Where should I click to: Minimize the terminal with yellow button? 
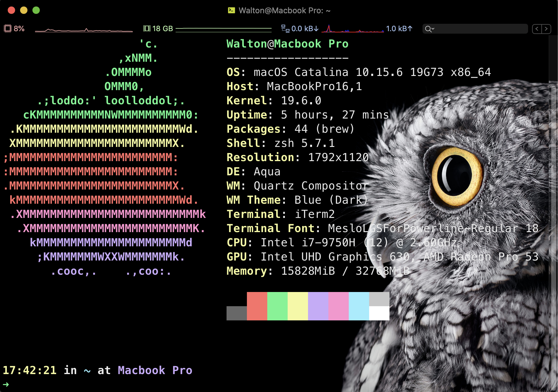point(24,10)
